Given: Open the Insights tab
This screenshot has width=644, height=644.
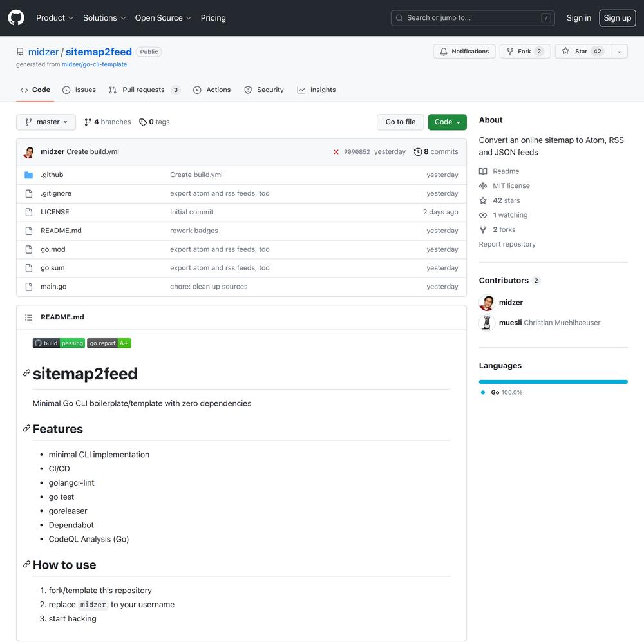Looking at the screenshot, I should [x=317, y=90].
